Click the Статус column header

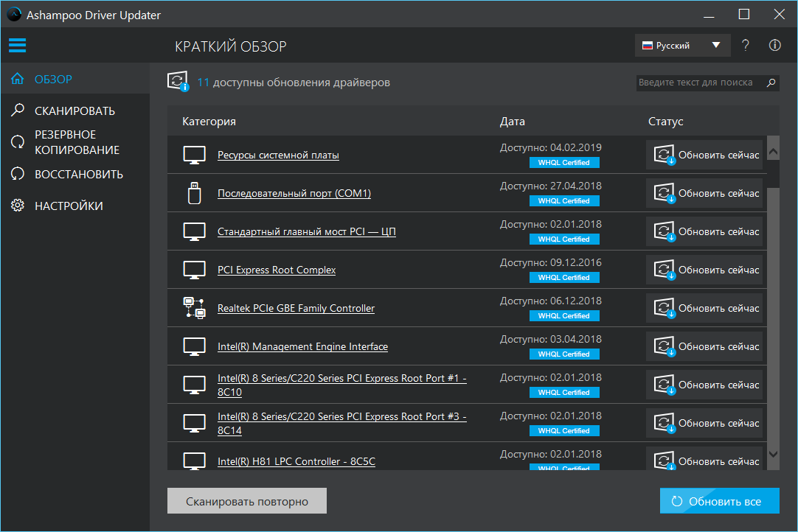665,122
